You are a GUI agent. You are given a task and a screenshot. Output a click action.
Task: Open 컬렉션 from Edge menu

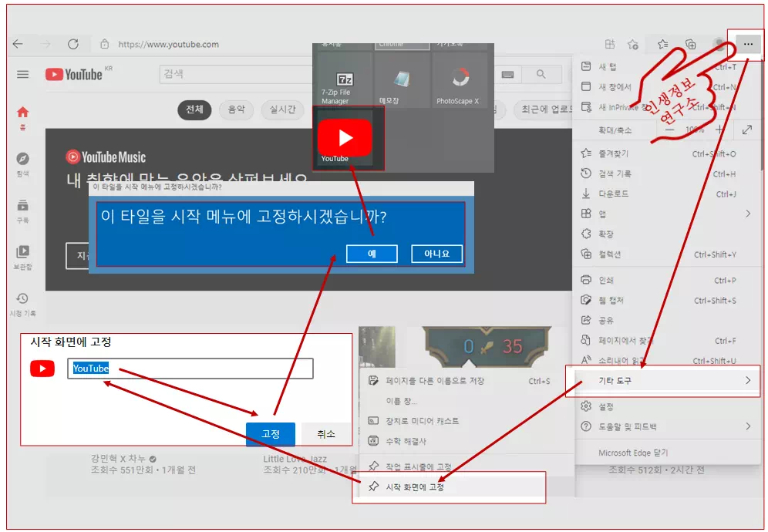coord(667,254)
